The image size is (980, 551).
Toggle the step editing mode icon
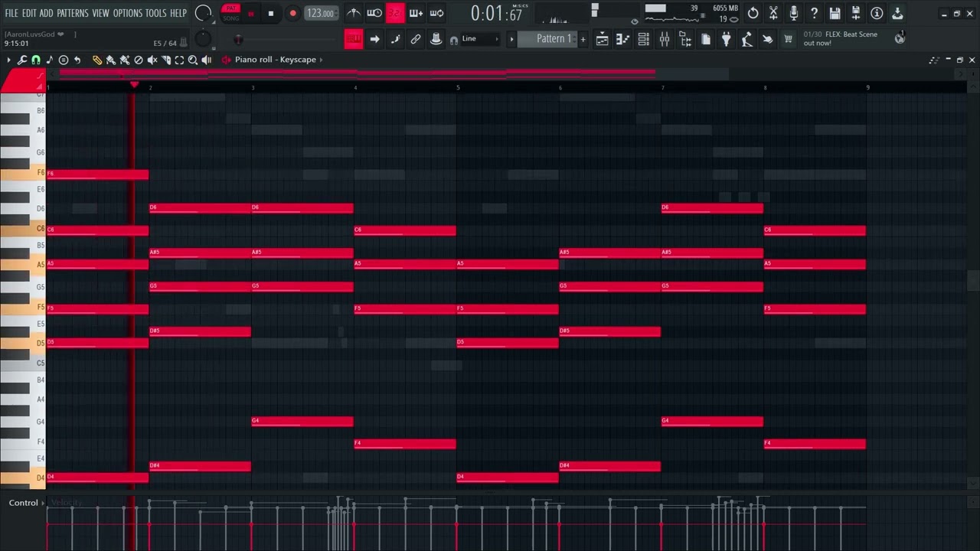[395, 39]
